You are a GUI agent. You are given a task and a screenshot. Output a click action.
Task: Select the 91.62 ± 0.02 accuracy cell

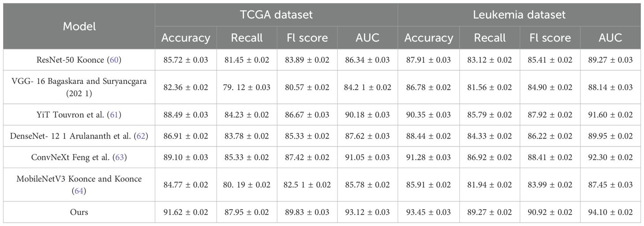click(x=186, y=212)
